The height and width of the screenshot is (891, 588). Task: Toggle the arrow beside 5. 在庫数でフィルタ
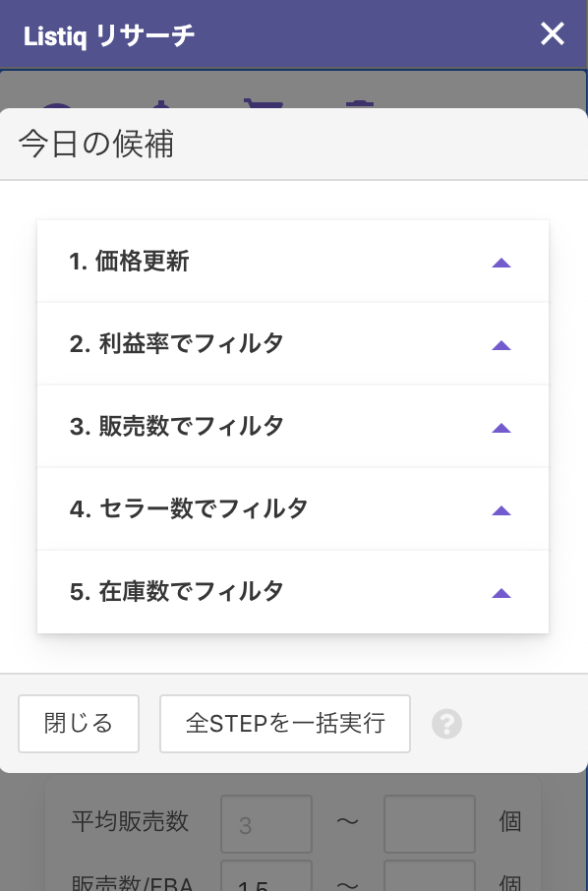coord(501,593)
